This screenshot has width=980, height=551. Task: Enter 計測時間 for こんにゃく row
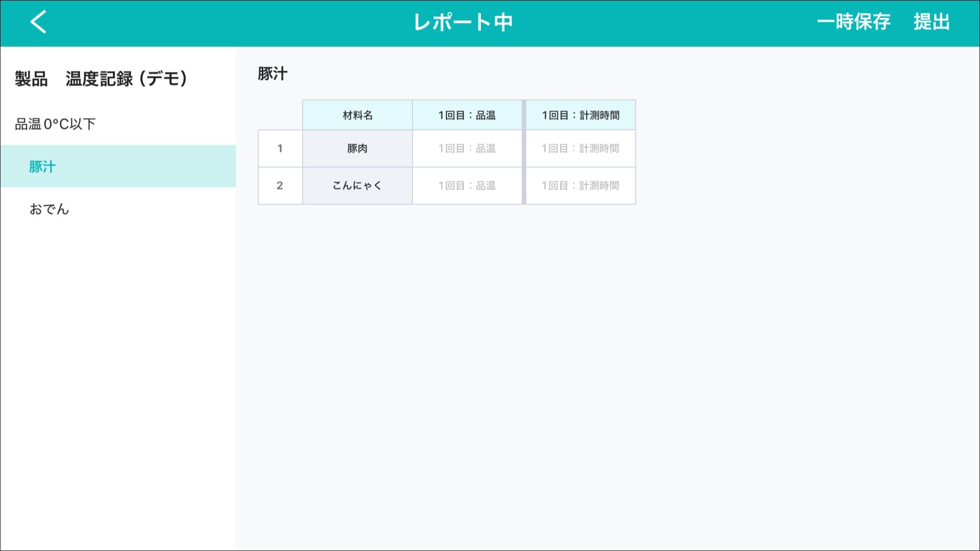click(580, 186)
